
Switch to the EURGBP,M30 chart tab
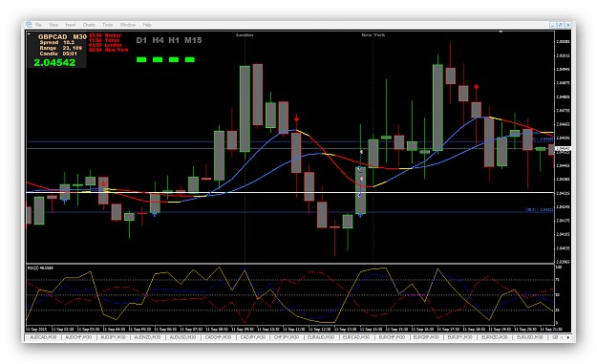pos(426,337)
